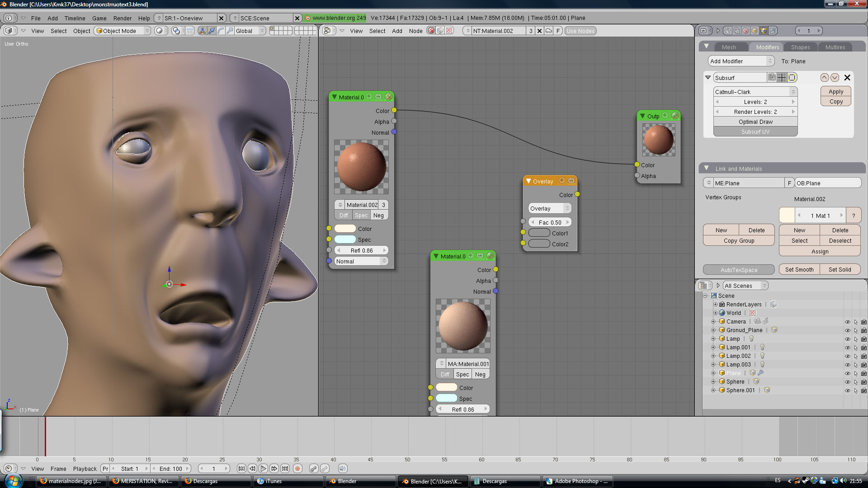Toggle Optimal Draw option
868x488 pixels.
755,122
